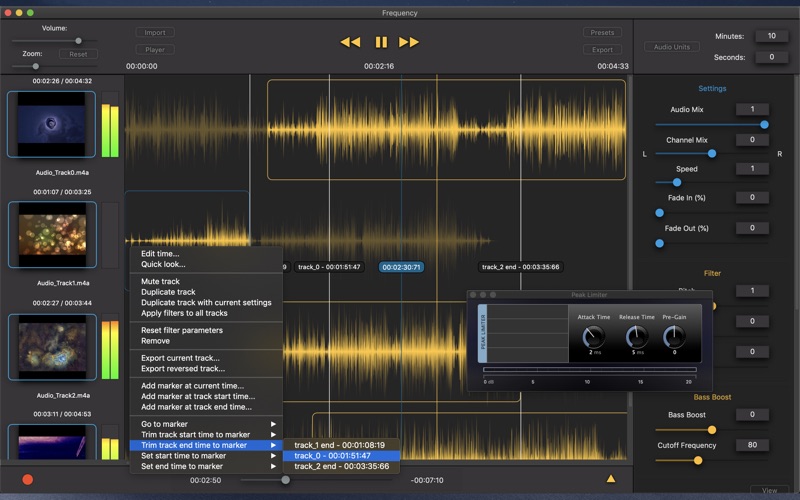Select Duplicate track with current settings
800x500 pixels.
tap(206, 303)
